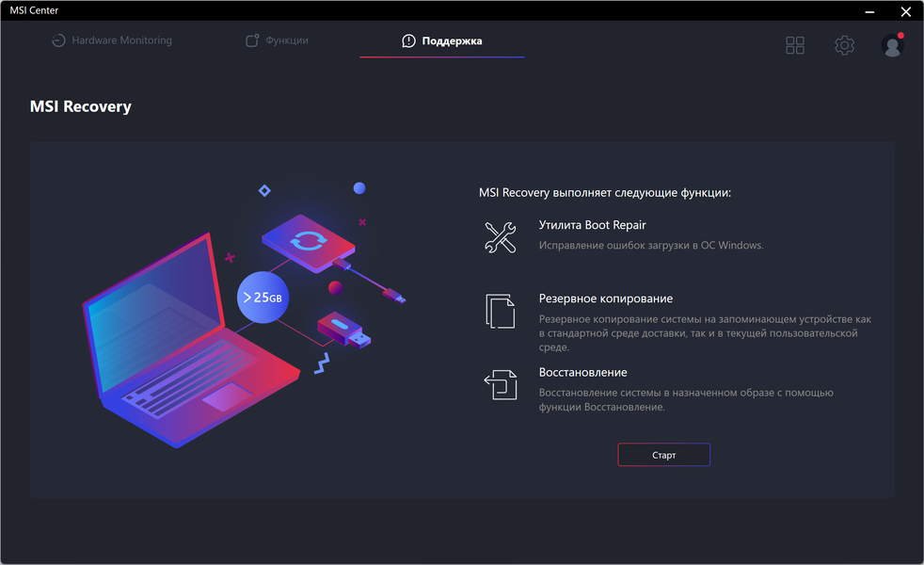
Task: Close the MSI Center window
Action: coord(906,11)
